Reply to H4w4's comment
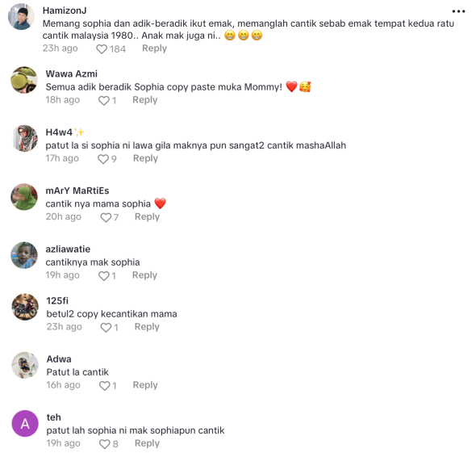This screenshot has width=476, height=457. point(146,158)
